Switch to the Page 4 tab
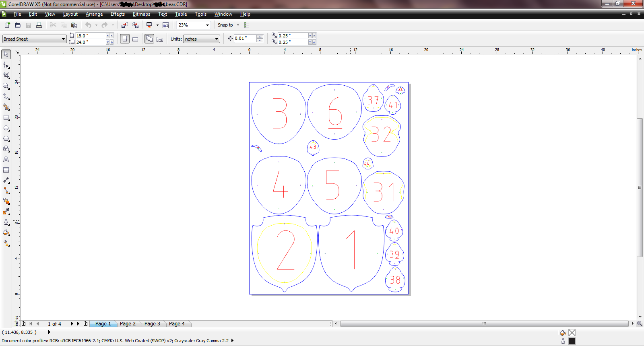Screen dimensions: 644x362 click(177, 324)
